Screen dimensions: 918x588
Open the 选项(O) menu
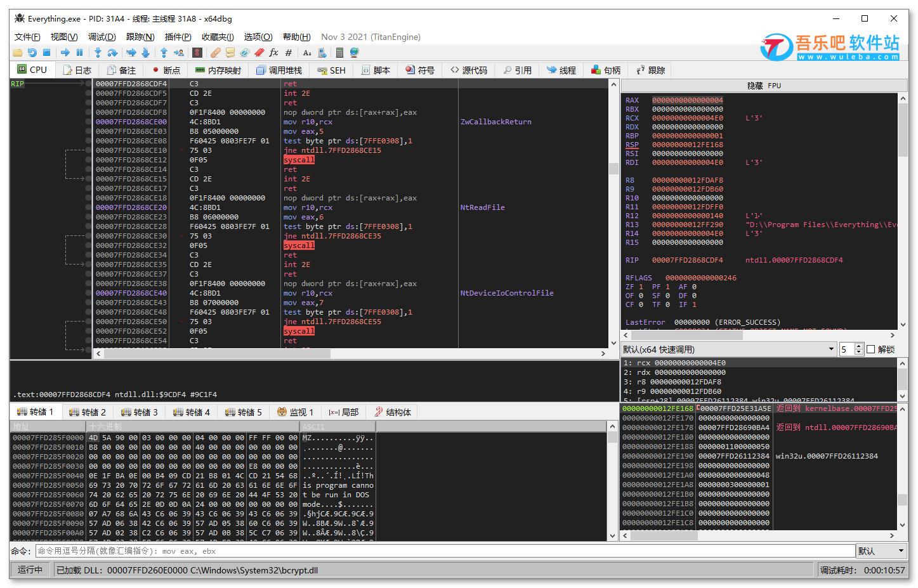click(x=258, y=37)
